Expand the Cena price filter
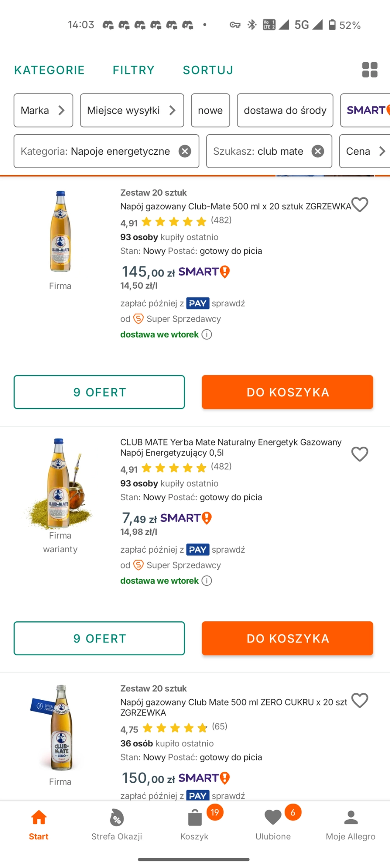The image size is (390, 868). pos(365,151)
